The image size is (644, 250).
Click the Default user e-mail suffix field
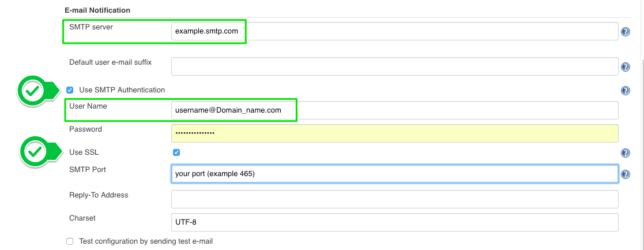coord(394,66)
